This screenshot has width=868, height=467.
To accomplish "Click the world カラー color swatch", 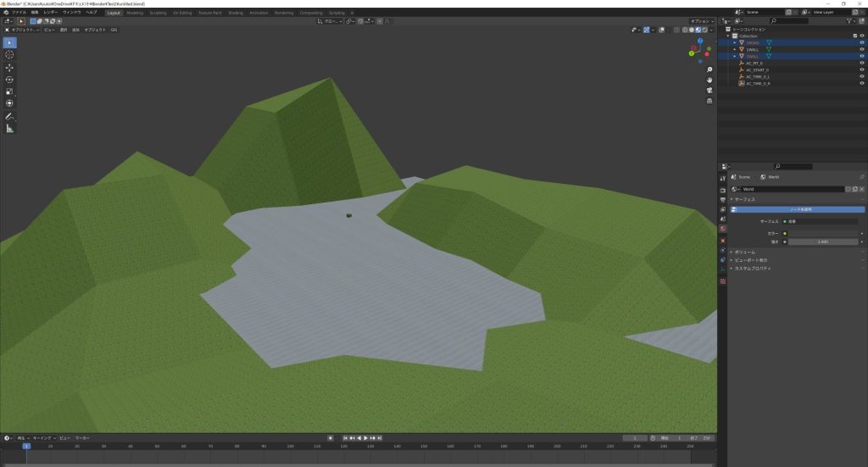I will pos(822,233).
